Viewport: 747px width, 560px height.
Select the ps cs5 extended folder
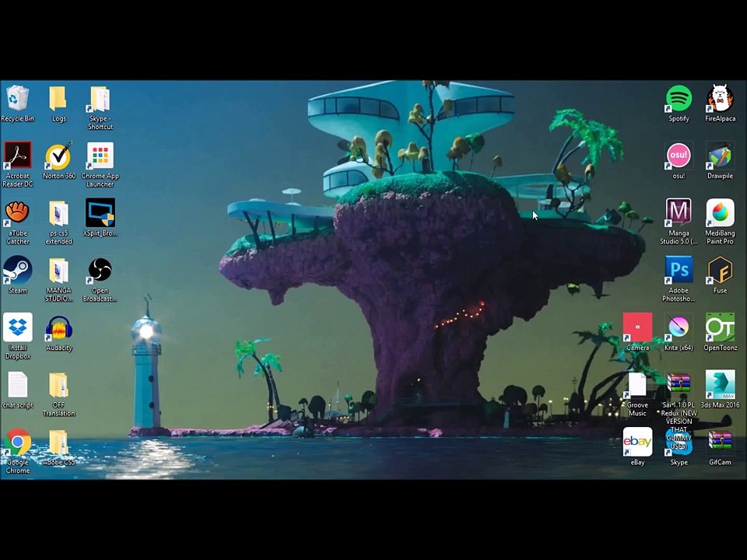pos(58,213)
